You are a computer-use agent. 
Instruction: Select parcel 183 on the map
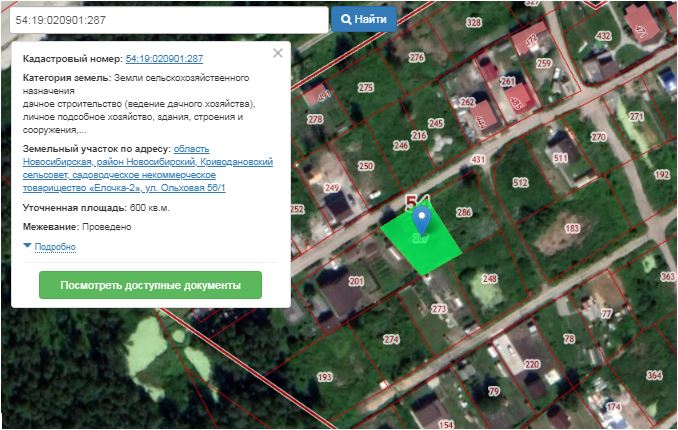571,229
